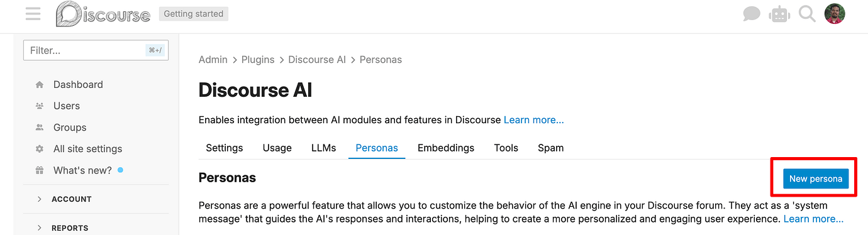Open search with magnifier icon
Image resolution: width=868 pixels, height=235 pixels.
coord(807,14)
